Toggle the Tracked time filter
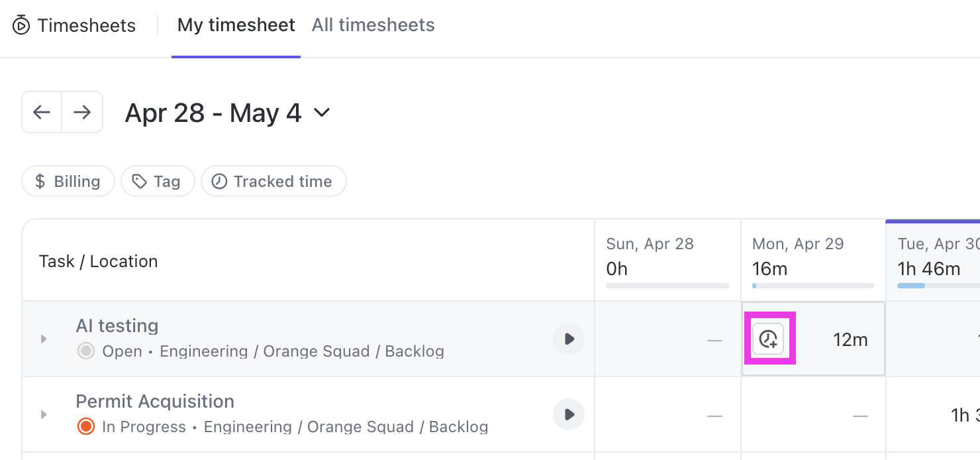Image resolution: width=980 pixels, height=460 pixels. point(273,182)
